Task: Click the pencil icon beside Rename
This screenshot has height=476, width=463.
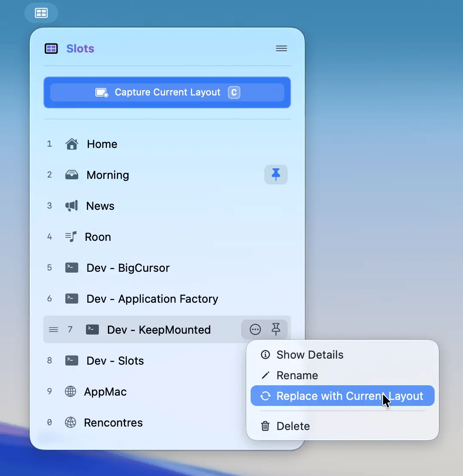Action: [266, 375]
